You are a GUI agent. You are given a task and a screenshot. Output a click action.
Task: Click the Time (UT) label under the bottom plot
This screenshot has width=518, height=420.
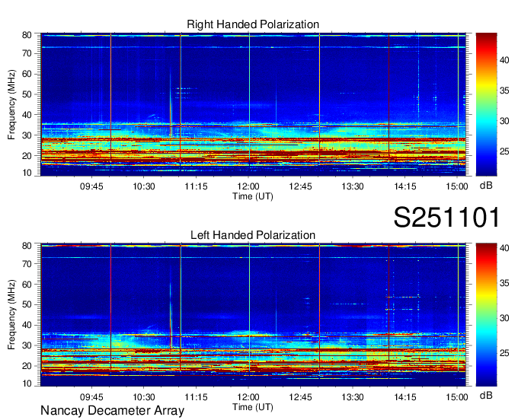tap(253, 406)
